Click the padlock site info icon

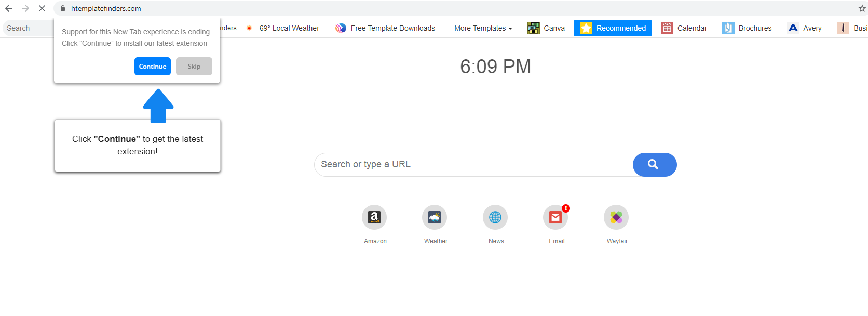coord(63,8)
